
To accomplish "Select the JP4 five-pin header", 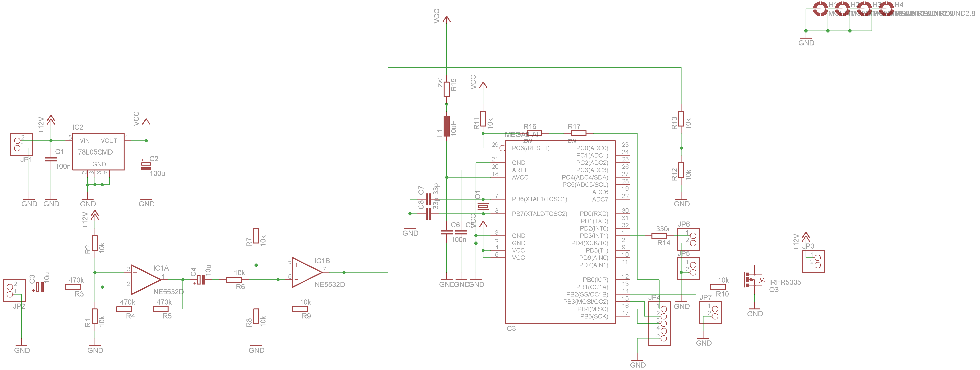I will [659, 324].
